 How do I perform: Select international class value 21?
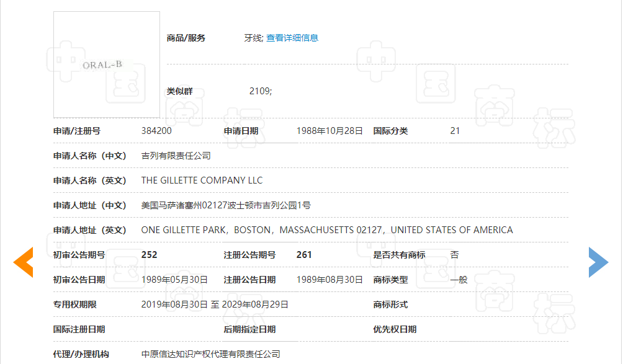(x=455, y=131)
